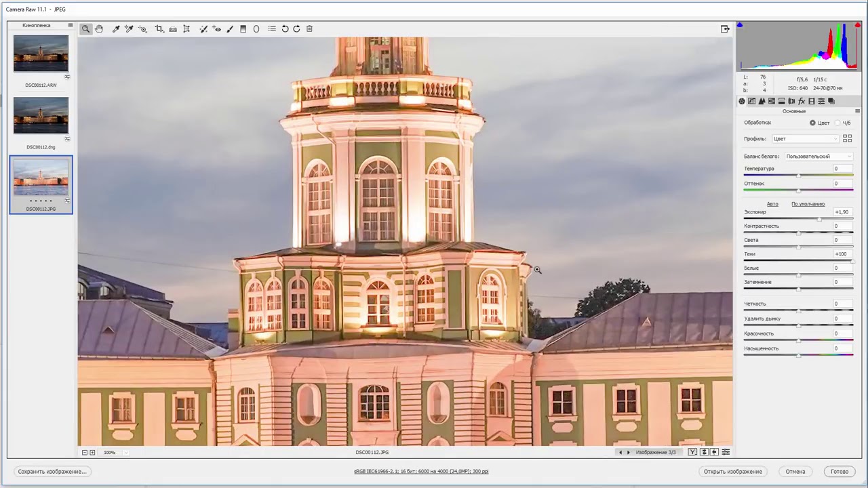The image size is (868, 488).
Task: Select the Adjustment Brush tool
Action: [x=230, y=29]
